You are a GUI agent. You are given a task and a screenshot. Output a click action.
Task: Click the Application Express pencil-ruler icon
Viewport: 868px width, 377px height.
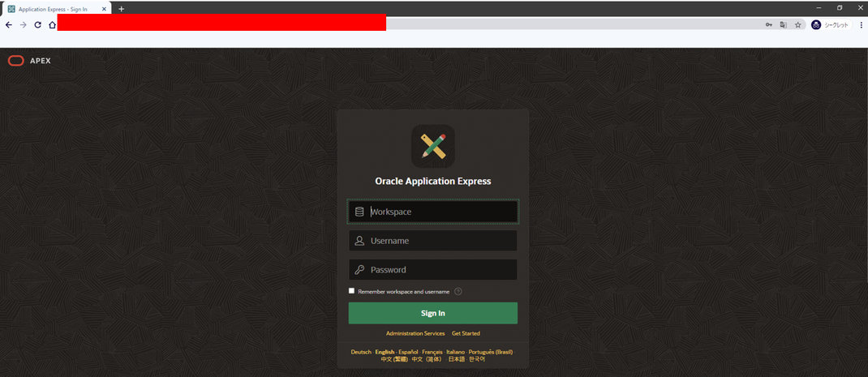(x=433, y=146)
